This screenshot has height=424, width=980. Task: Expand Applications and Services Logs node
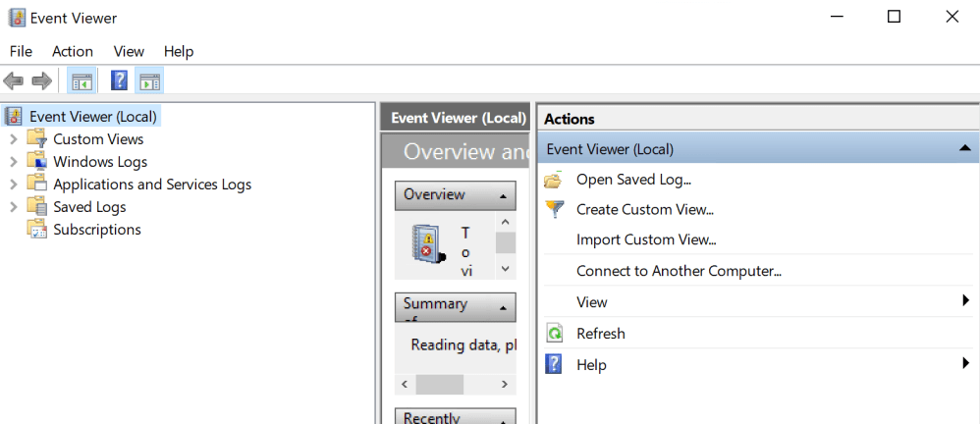(13, 185)
